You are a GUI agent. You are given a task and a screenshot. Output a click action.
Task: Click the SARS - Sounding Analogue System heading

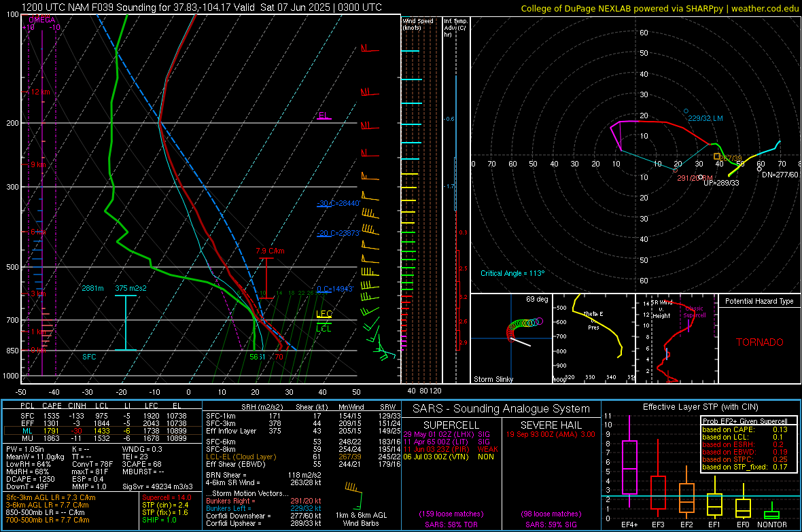click(x=502, y=409)
